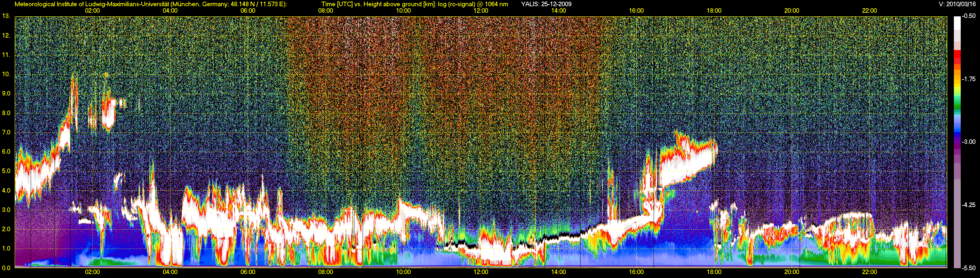980x278 pixels.
Task: Click the 'V: 2010/03/16' version label
Action: (x=957, y=4)
